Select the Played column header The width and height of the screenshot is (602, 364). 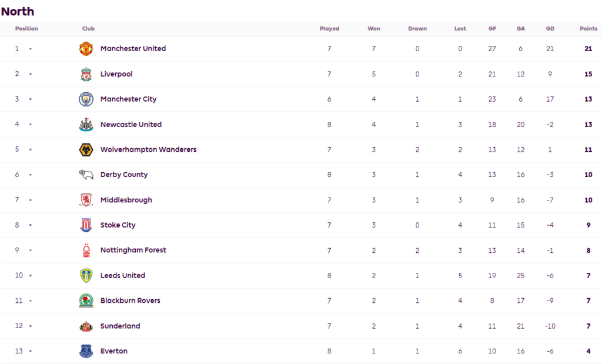click(x=329, y=28)
